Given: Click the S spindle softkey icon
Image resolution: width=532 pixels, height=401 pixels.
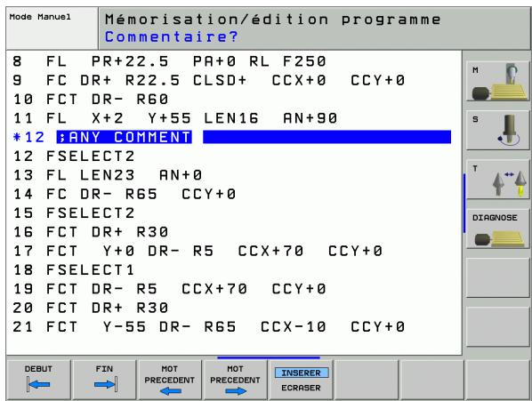Looking at the screenshot, I should (497, 130).
